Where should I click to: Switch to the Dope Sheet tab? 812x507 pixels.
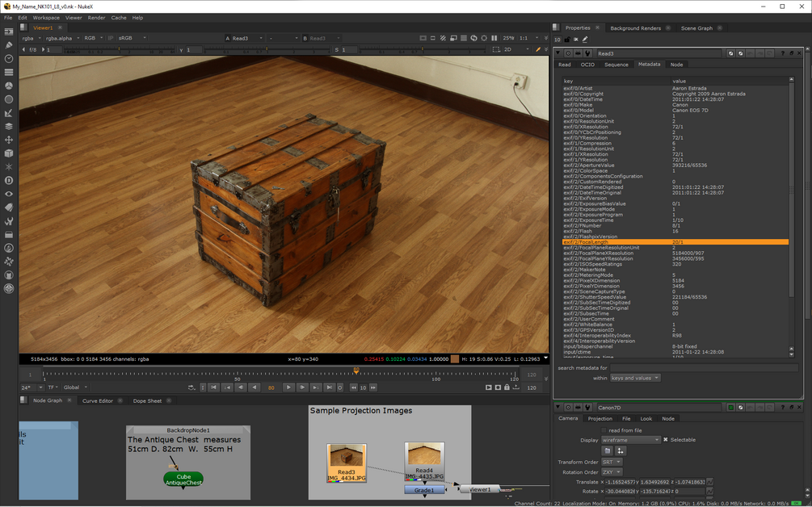pyautogui.click(x=147, y=401)
